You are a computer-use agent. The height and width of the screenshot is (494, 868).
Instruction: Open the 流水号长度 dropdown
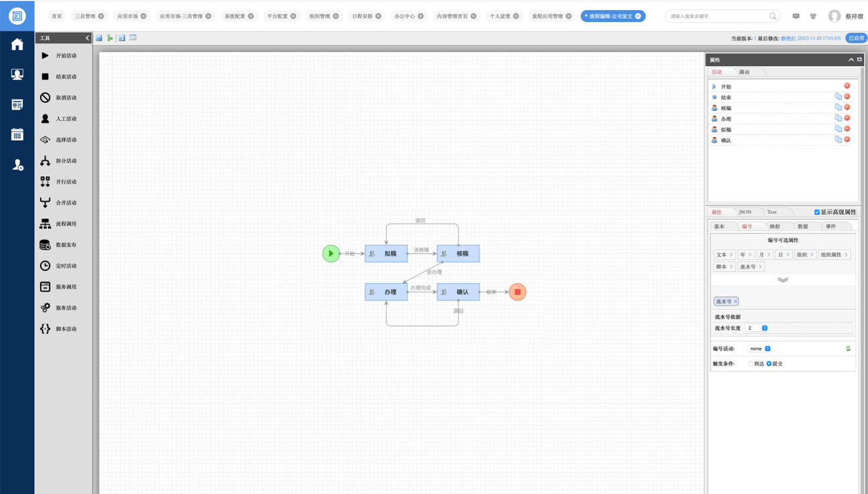(x=758, y=328)
